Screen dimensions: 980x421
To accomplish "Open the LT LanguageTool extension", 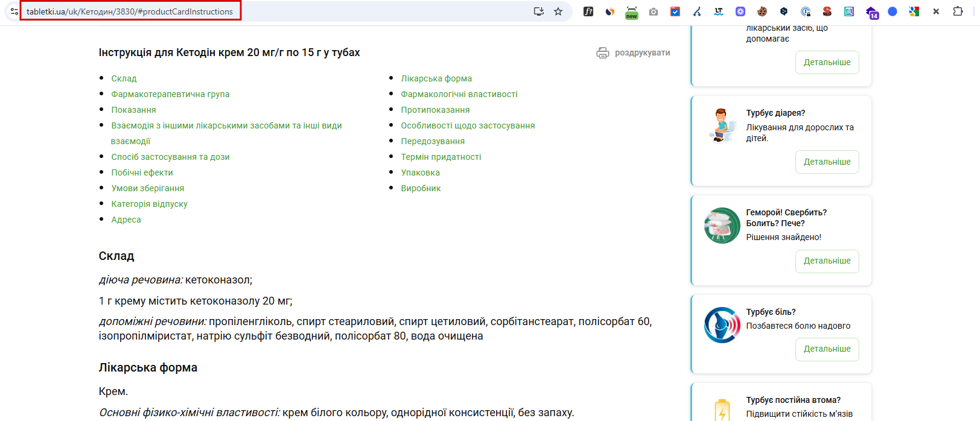I will 719,11.
